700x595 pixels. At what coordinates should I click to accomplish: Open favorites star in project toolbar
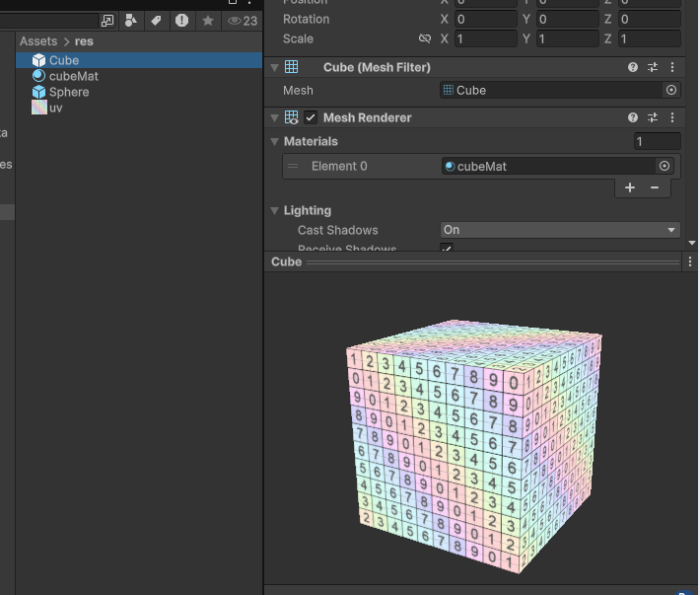pyautogui.click(x=208, y=21)
